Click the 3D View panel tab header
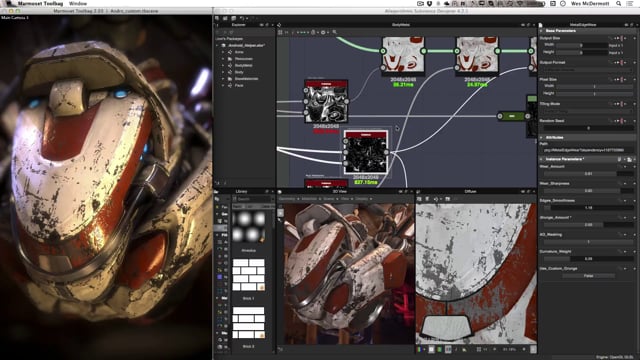The width and height of the screenshot is (640, 360). pyautogui.click(x=340, y=191)
